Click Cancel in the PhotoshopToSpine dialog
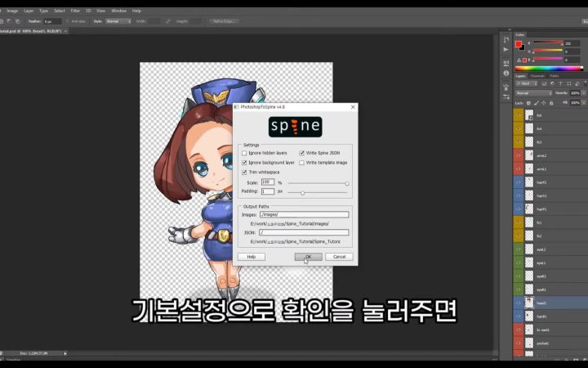588x368 pixels. coord(339,257)
